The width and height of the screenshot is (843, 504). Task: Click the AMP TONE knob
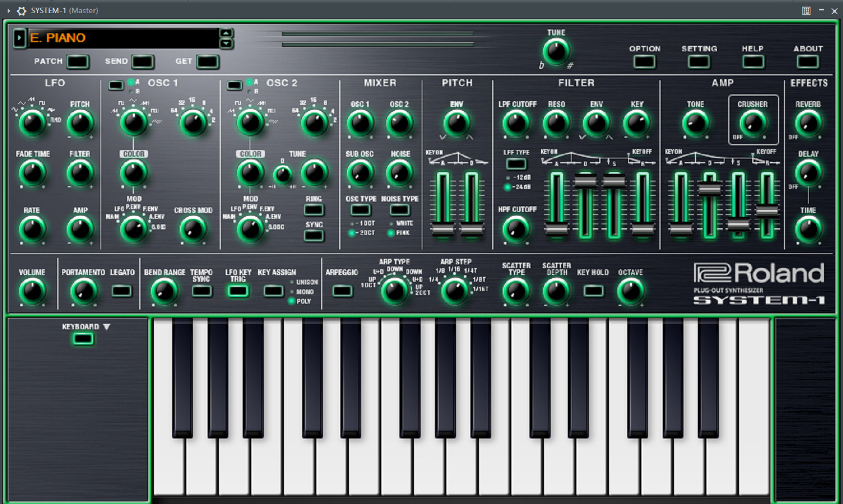tap(695, 123)
